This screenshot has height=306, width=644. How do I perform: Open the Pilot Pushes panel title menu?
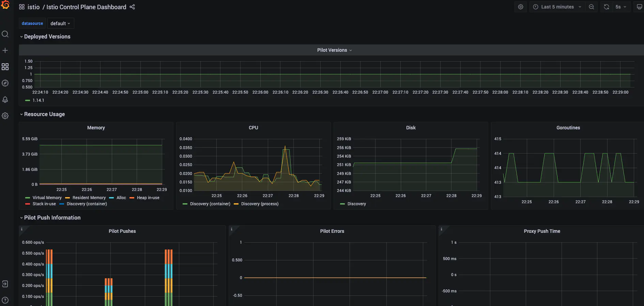coord(122,231)
